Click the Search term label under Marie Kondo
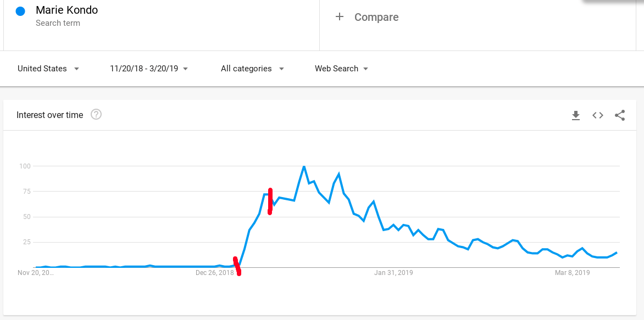 (x=58, y=23)
